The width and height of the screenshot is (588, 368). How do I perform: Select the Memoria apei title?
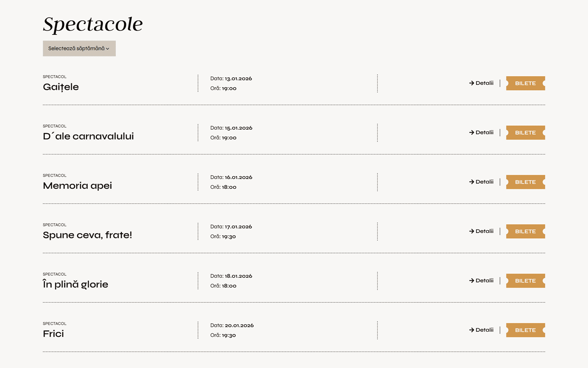[x=77, y=186]
